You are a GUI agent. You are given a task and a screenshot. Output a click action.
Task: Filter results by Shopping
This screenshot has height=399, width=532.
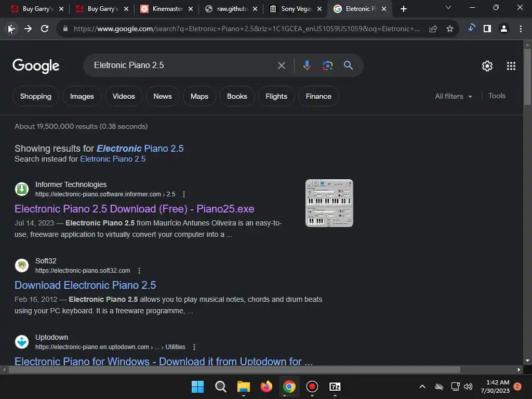tap(36, 96)
